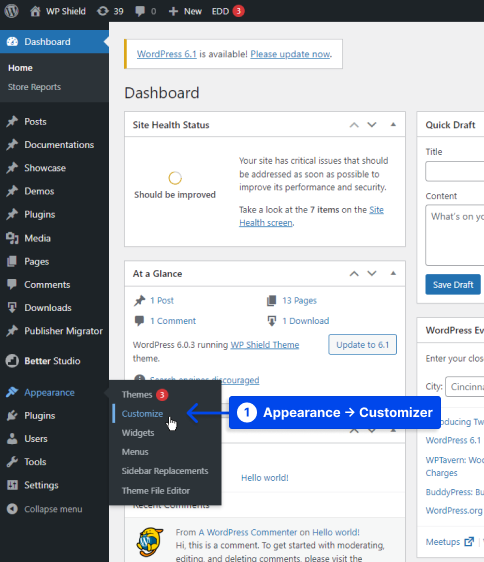Open Menus in Appearance flyout
This screenshot has width=484, height=562.
point(135,452)
